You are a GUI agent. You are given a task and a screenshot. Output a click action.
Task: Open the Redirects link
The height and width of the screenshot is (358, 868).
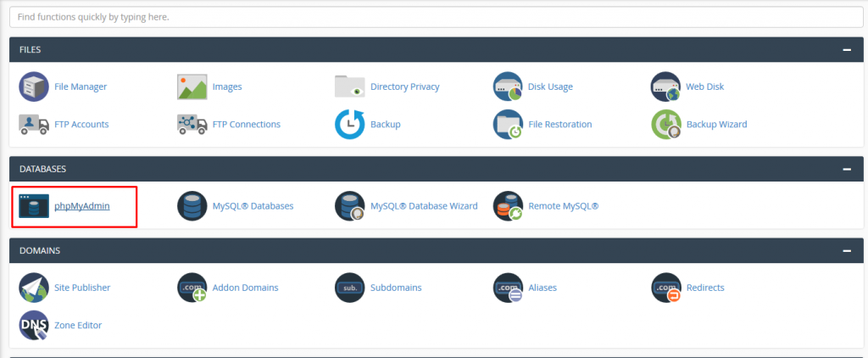point(704,288)
